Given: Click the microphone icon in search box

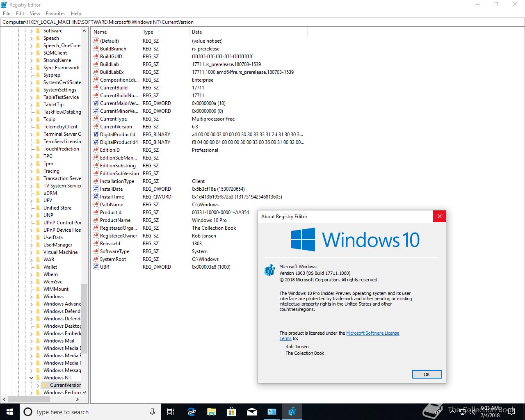Looking at the screenshot, I should point(152,412).
